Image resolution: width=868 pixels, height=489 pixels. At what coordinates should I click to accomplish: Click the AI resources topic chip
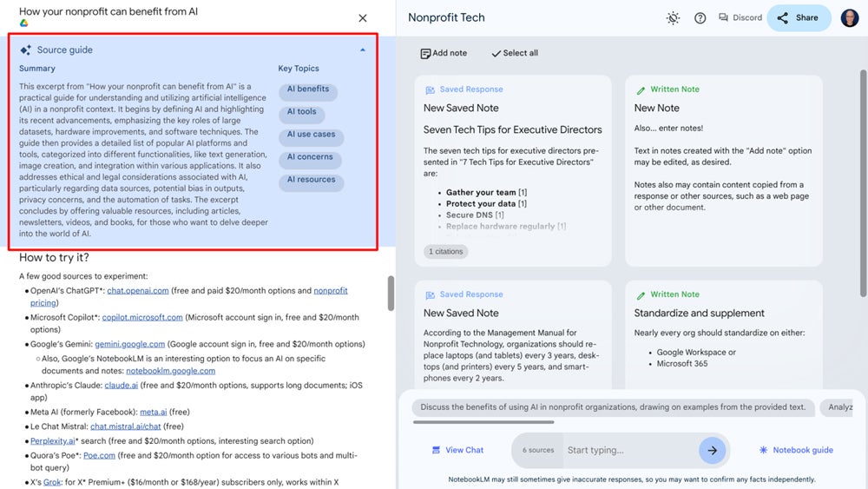pos(311,181)
